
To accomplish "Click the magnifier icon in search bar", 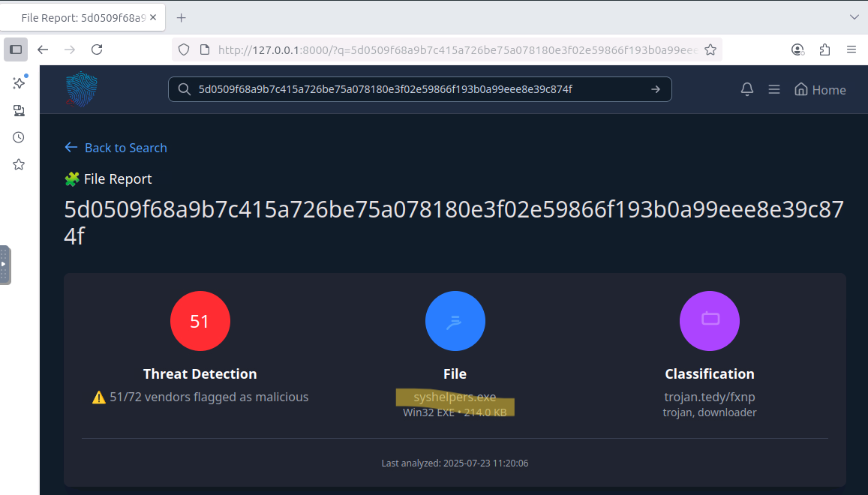I will click(185, 89).
